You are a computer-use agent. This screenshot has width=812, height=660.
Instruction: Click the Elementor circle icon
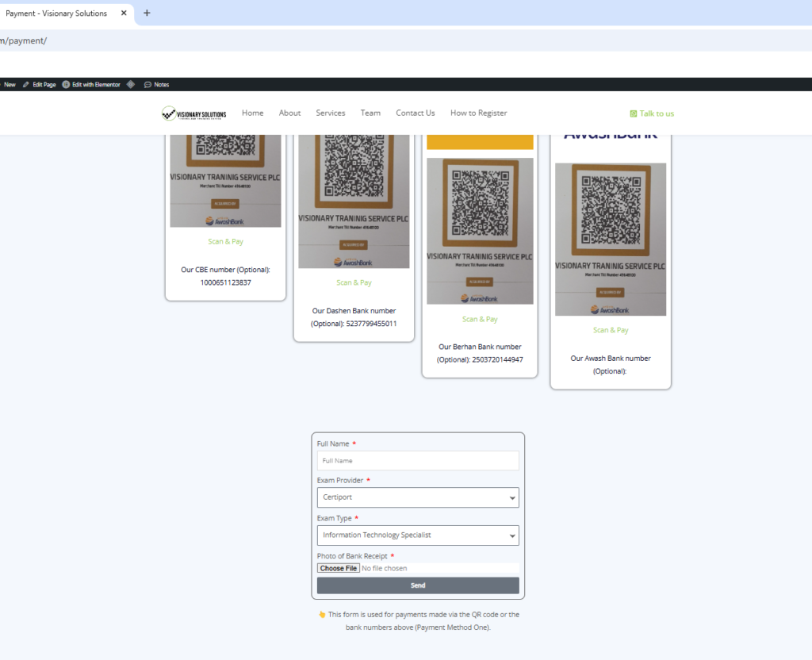[x=66, y=84]
